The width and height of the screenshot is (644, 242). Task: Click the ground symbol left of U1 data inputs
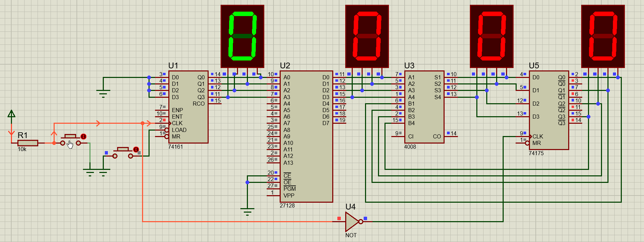coord(103,93)
